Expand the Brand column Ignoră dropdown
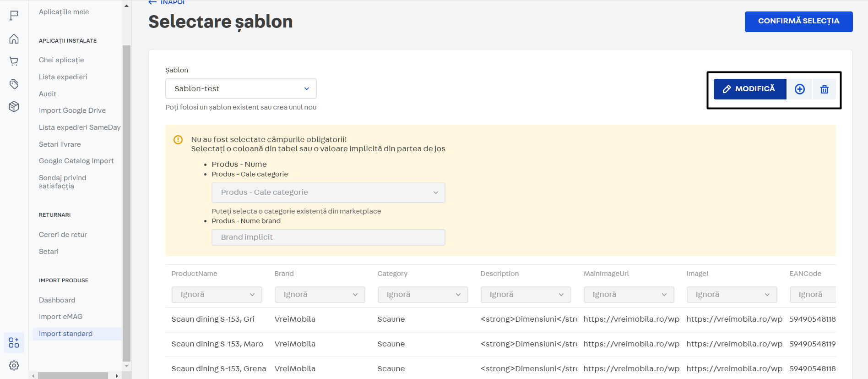The image size is (868, 379). 320,295
